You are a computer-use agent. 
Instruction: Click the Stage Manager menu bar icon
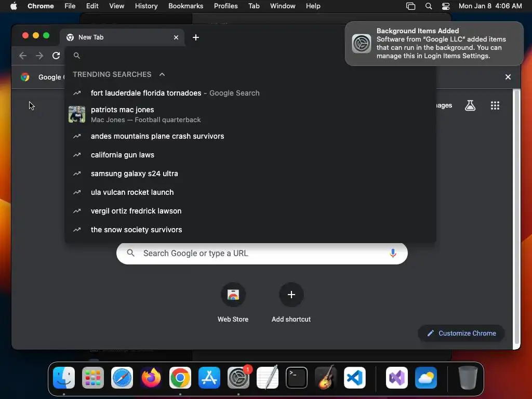tap(410, 6)
